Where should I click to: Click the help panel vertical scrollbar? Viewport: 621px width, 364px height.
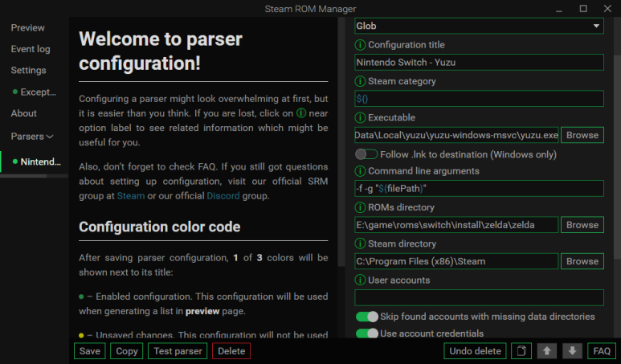(341, 142)
